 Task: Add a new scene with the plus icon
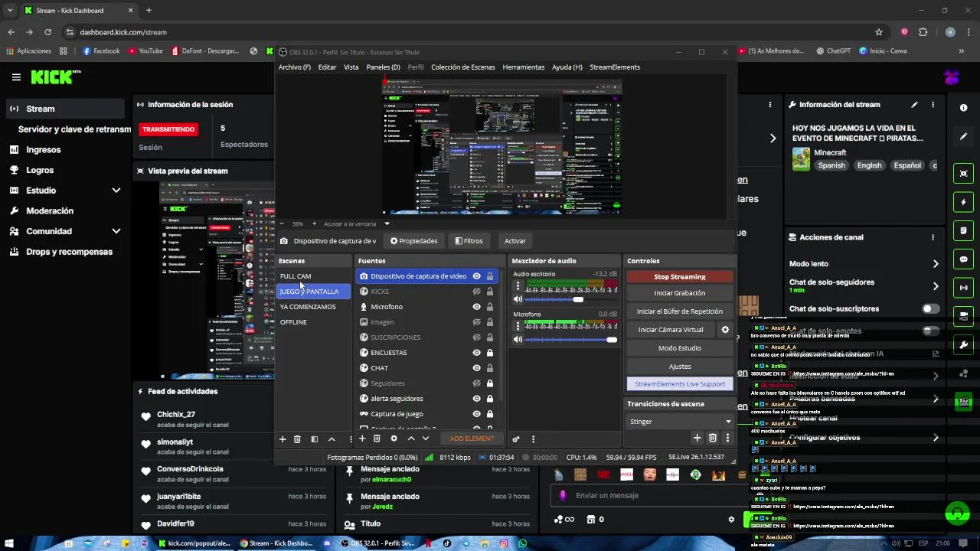[283, 439]
